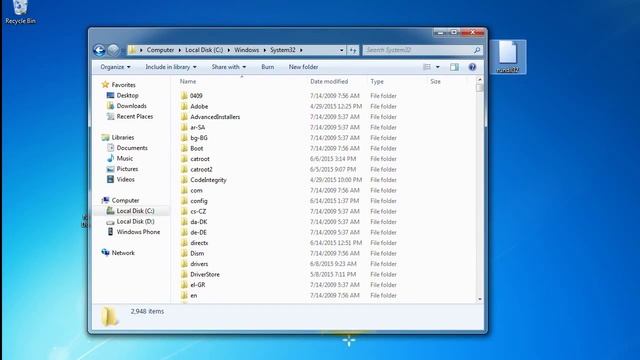The width and height of the screenshot is (640, 360).
Task: Click the Forward navigation arrow
Action: pos(113,50)
